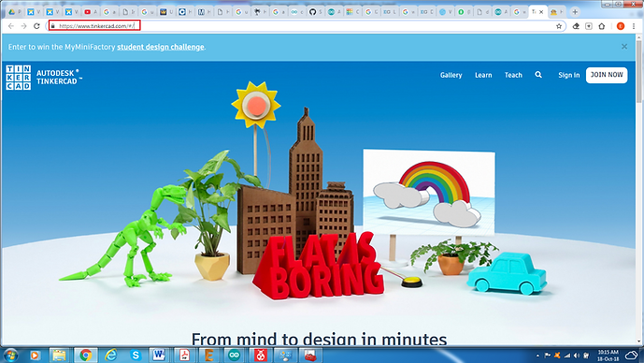Screen dimensions: 644x363
Task: Click the network signal tray icon
Action: (567, 356)
